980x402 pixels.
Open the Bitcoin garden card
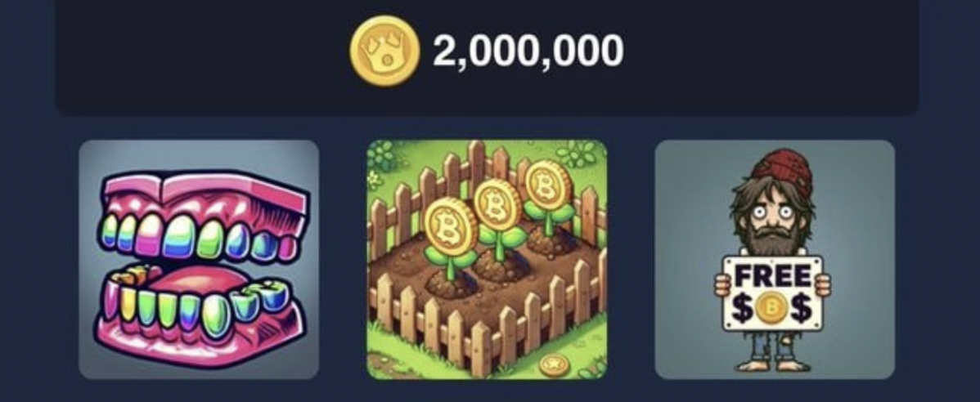point(487,260)
